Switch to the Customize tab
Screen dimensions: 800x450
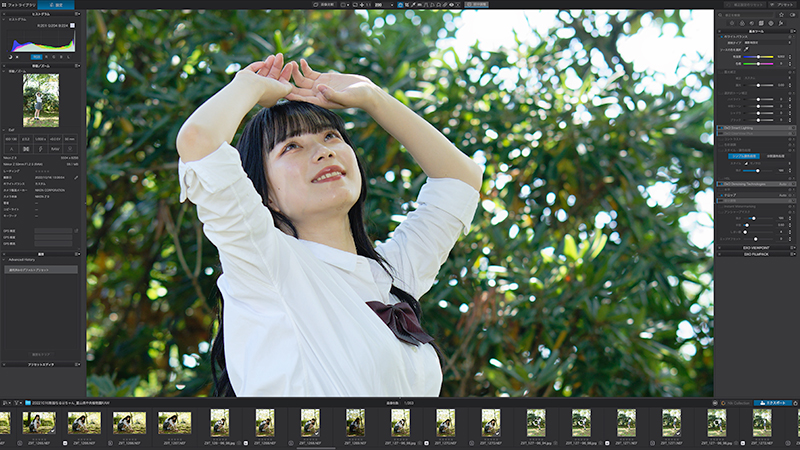tap(56, 5)
